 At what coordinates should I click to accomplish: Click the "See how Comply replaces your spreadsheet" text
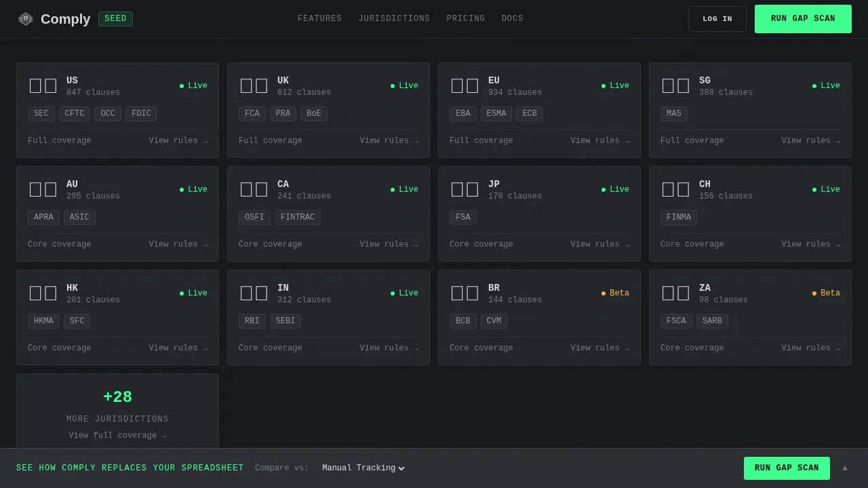tap(130, 468)
